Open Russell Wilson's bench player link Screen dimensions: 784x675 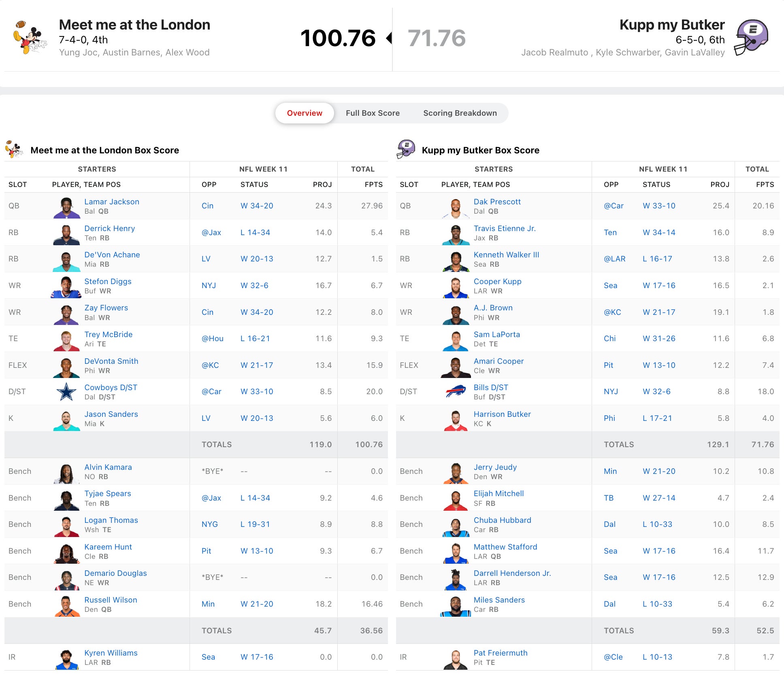pyautogui.click(x=111, y=600)
